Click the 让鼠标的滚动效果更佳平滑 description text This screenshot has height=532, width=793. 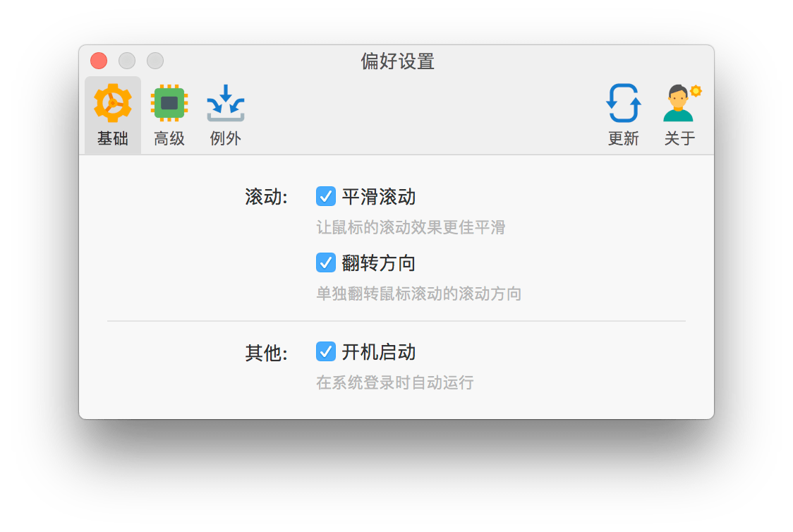click(411, 228)
